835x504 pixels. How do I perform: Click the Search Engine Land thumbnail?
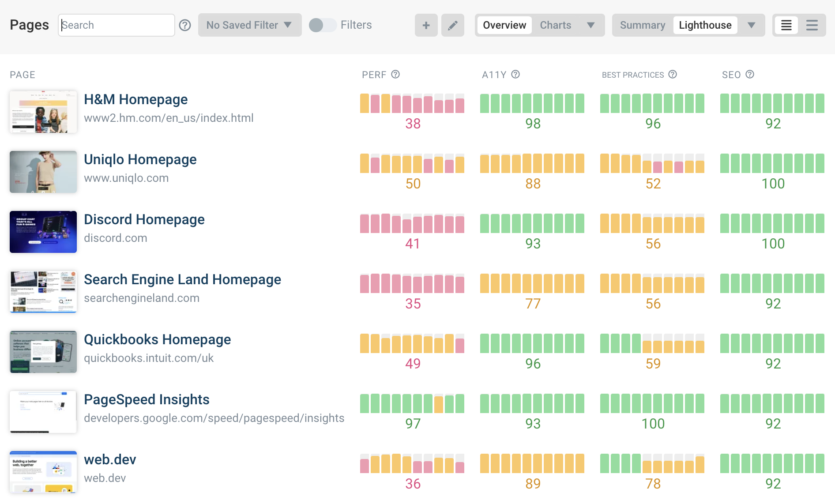coord(43,292)
